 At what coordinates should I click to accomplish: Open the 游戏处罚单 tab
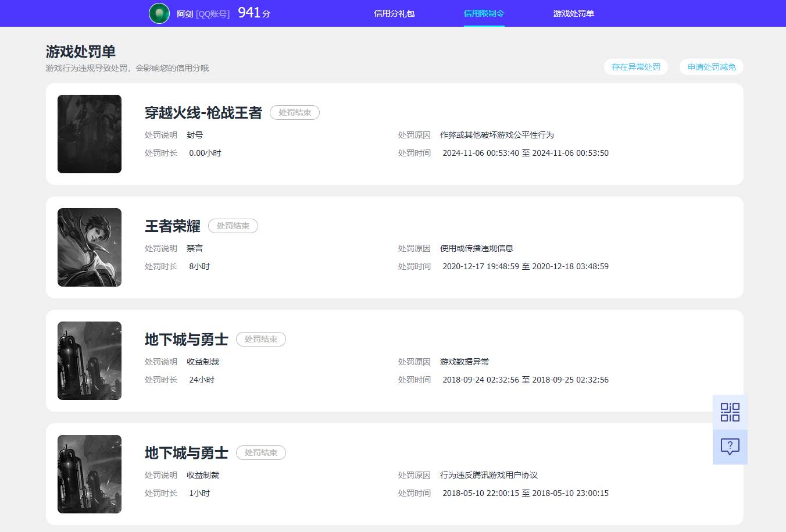tap(574, 13)
